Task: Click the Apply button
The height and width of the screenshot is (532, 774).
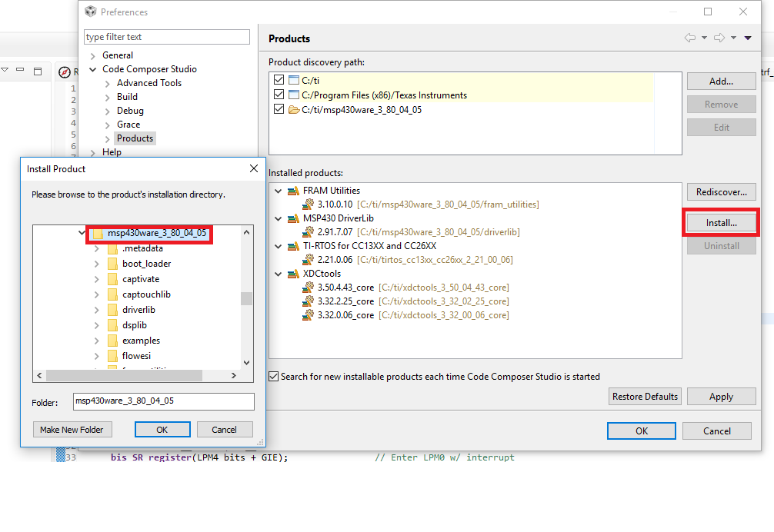Action: coord(721,397)
